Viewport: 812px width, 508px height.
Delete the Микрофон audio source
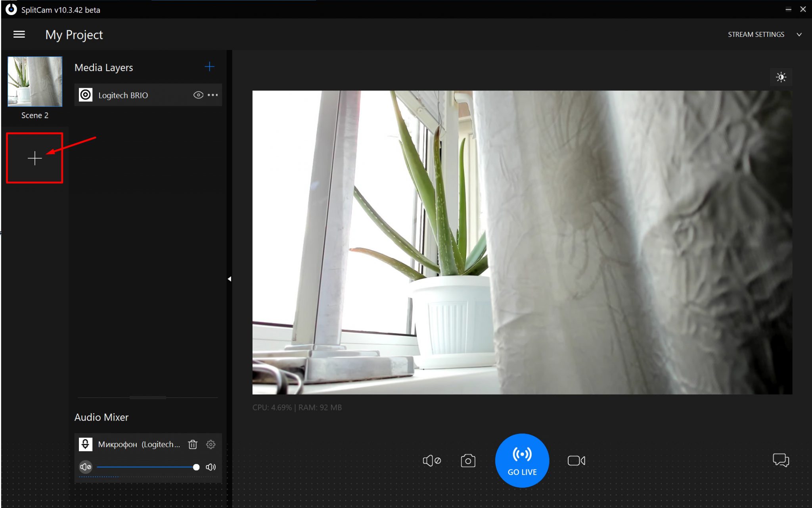pyautogui.click(x=193, y=444)
